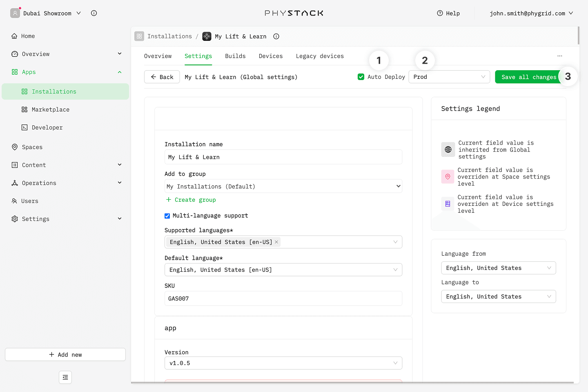Click the pink Space settings legend icon
The image size is (588, 392).
point(448,176)
